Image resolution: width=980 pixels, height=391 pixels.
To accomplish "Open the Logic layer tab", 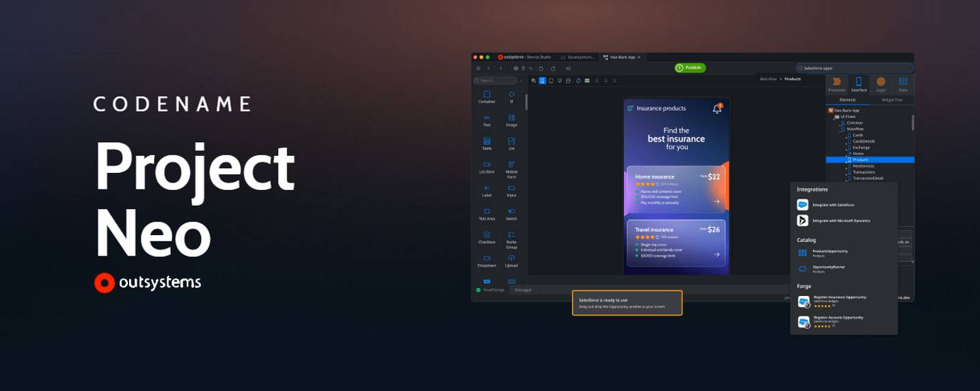I will coord(881,84).
